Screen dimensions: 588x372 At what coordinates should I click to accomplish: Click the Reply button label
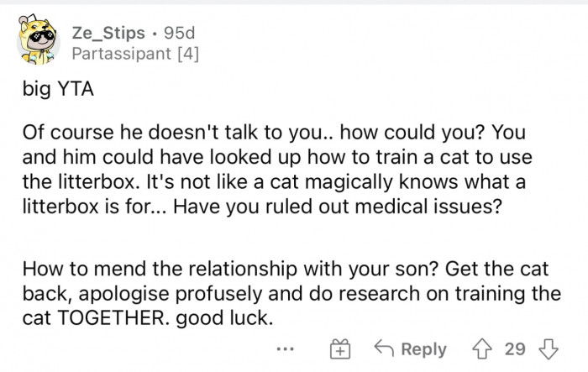(423, 348)
